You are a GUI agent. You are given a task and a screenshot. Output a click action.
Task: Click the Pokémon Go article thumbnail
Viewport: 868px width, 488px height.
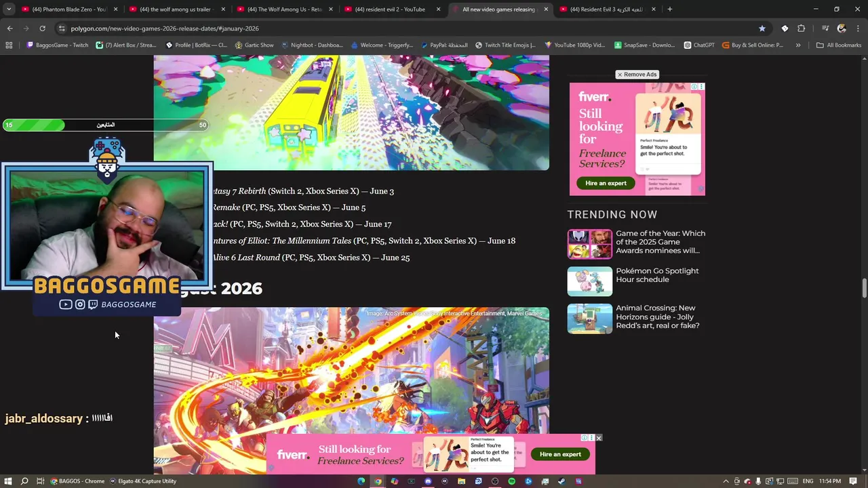[x=589, y=281]
